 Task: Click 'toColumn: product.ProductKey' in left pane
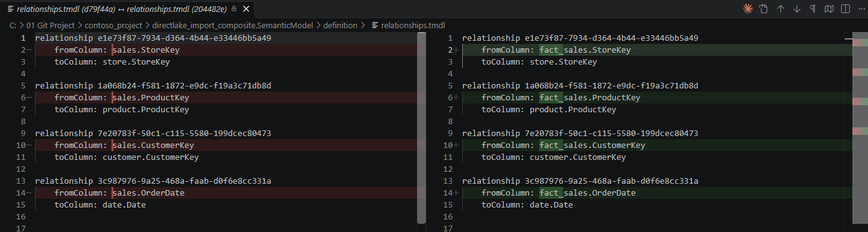tap(121, 110)
